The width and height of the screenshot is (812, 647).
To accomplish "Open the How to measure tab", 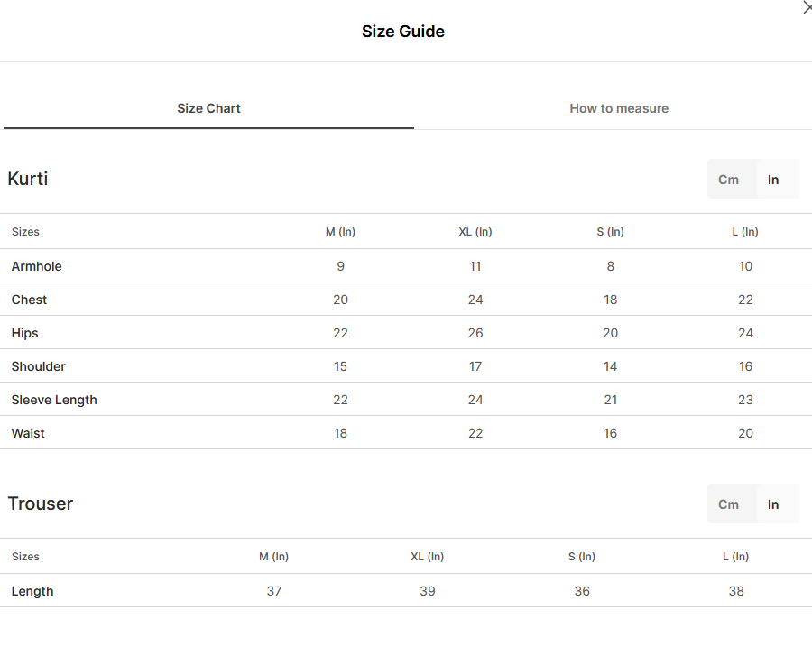I will pos(619,108).
